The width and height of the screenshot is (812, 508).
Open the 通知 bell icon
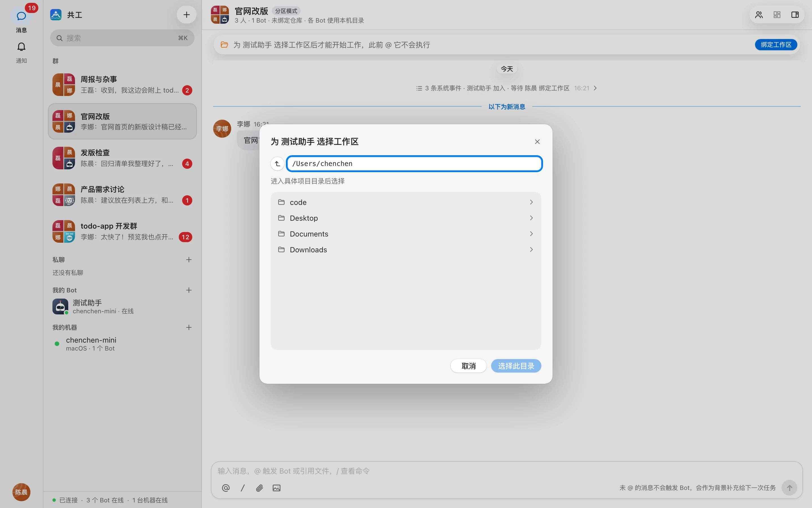pyautogui.click(x=21, y=47)
